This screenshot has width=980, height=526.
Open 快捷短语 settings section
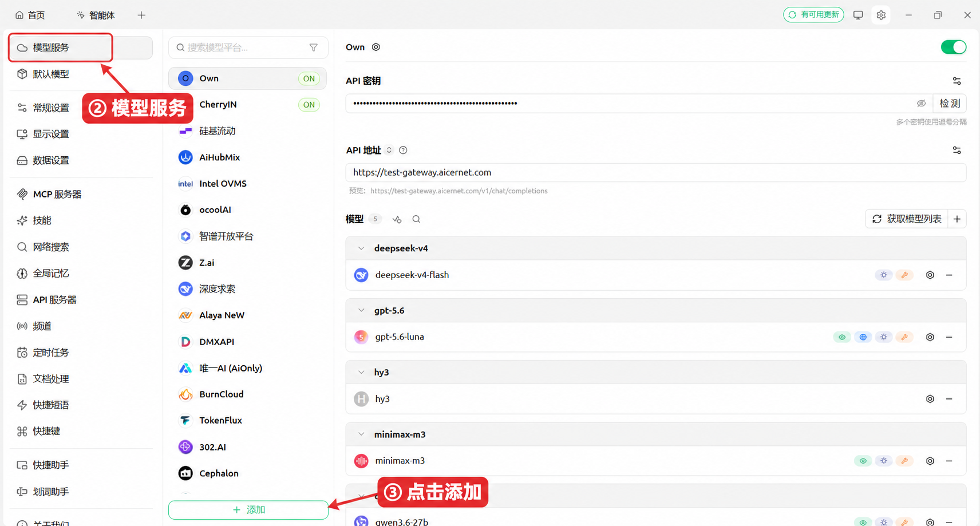point(81,405)
